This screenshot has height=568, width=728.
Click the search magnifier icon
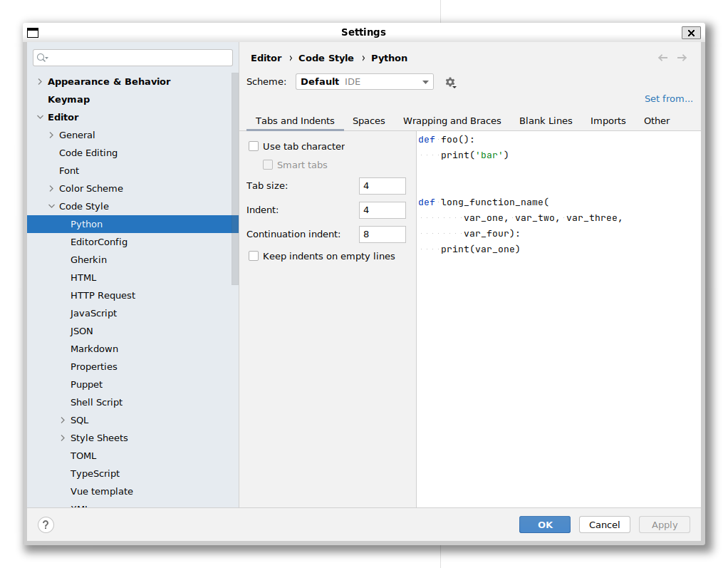click(42, 58)
